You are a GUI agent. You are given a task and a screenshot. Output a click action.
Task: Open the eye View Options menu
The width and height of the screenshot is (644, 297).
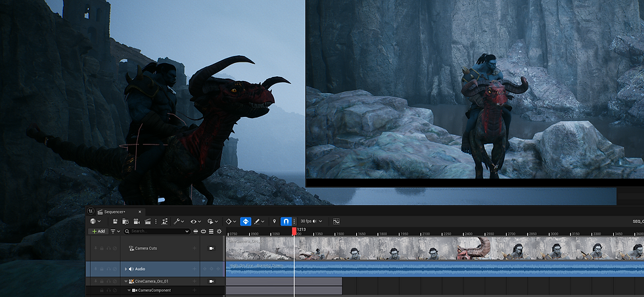pyautogui.click(x=195, y=221)
